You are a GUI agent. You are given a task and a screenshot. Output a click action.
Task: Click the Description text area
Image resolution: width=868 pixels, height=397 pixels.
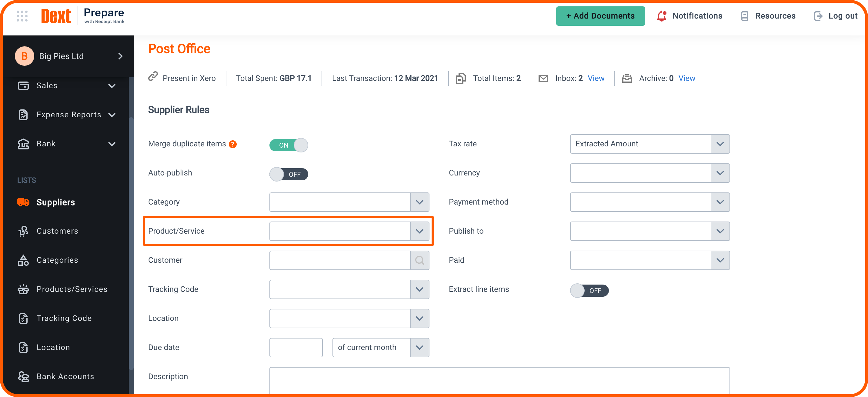[x=499, y=381]
